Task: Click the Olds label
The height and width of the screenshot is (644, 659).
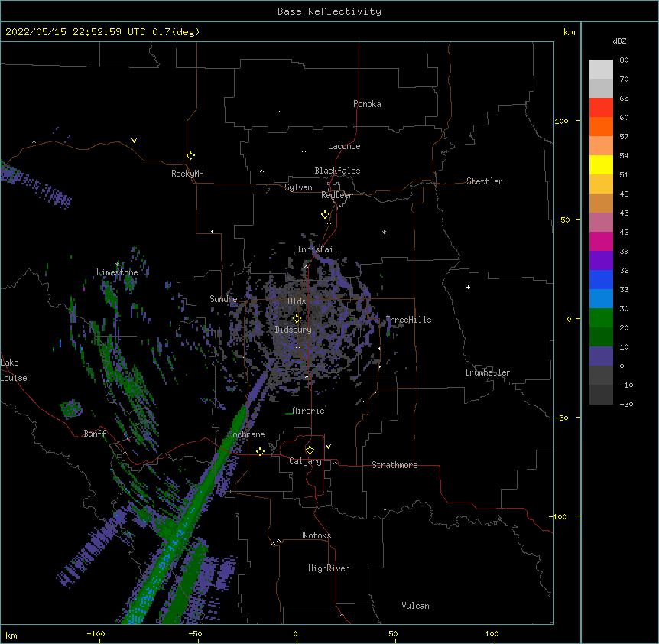Action: point(297,301)
